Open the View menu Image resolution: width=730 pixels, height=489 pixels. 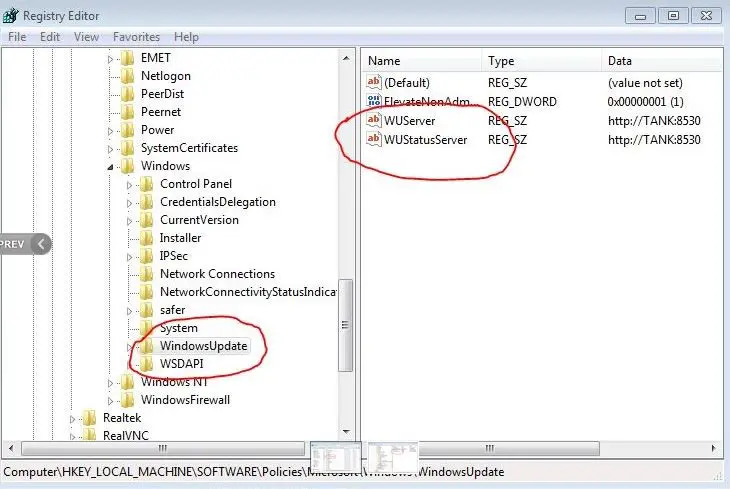[86, 37]
